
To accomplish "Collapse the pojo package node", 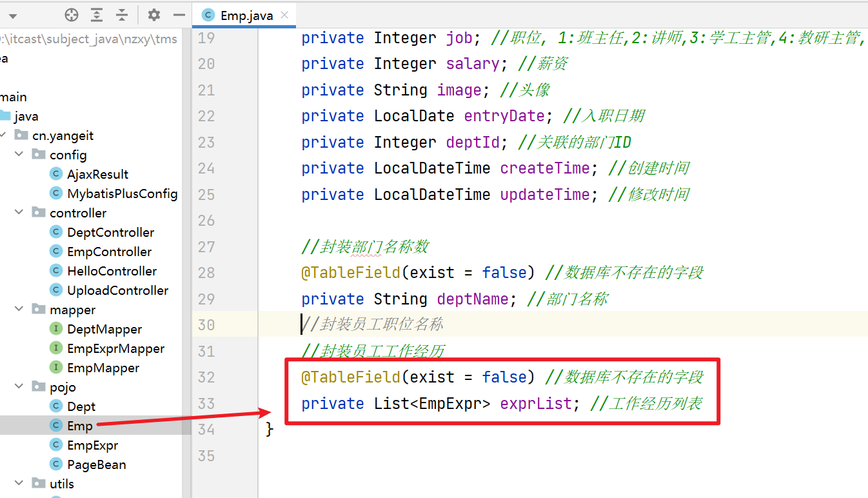I will [x=21, y=387].
